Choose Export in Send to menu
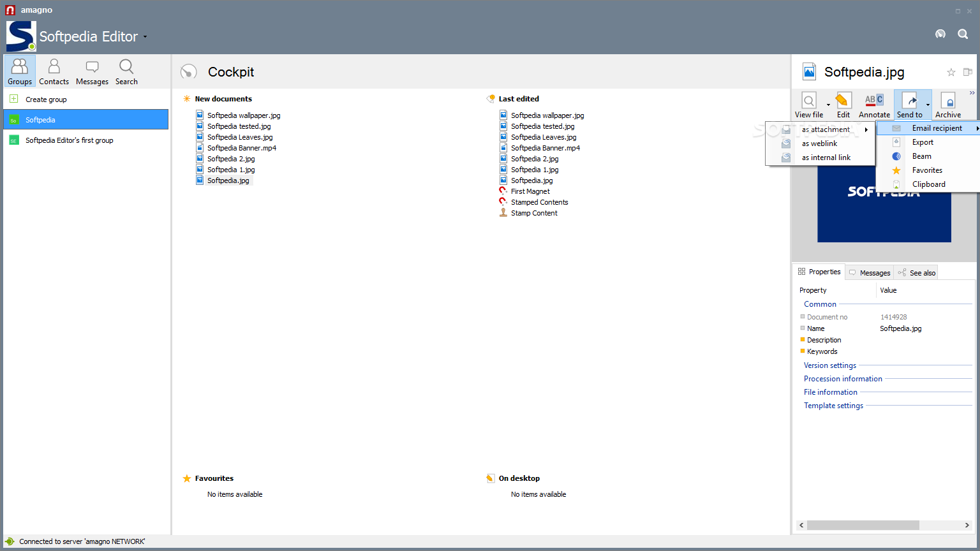Viewport: 980px width, 551px height. (928, 142)
